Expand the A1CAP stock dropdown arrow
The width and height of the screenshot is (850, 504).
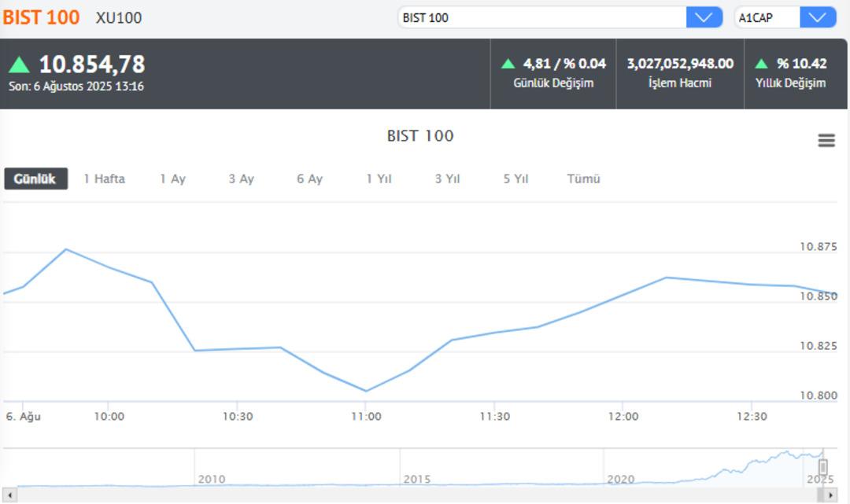click(x=818, y=17)
